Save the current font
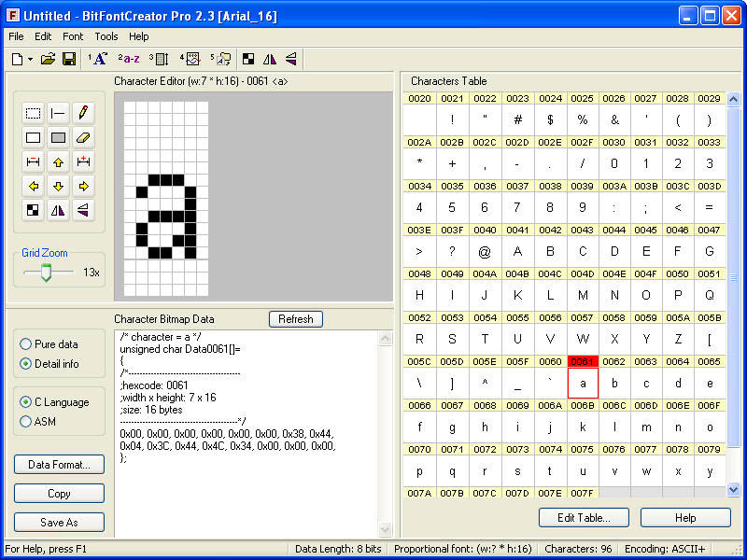This screenshot has width=747, height=560. coord(69,58)
